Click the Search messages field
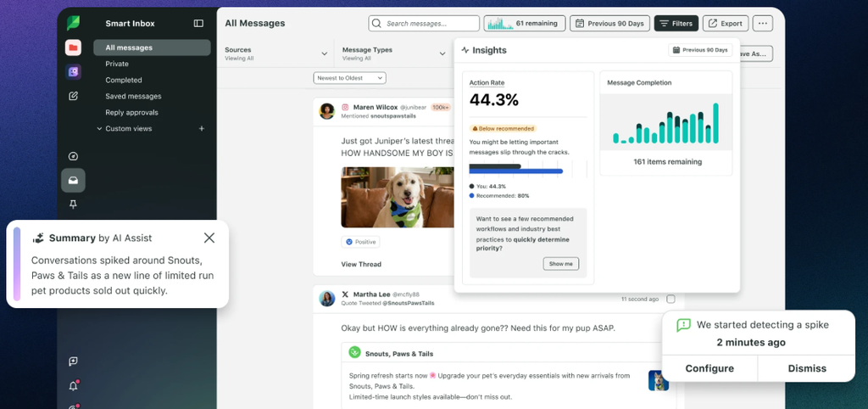This screenshot has width=868, height=409. point(424,23)
